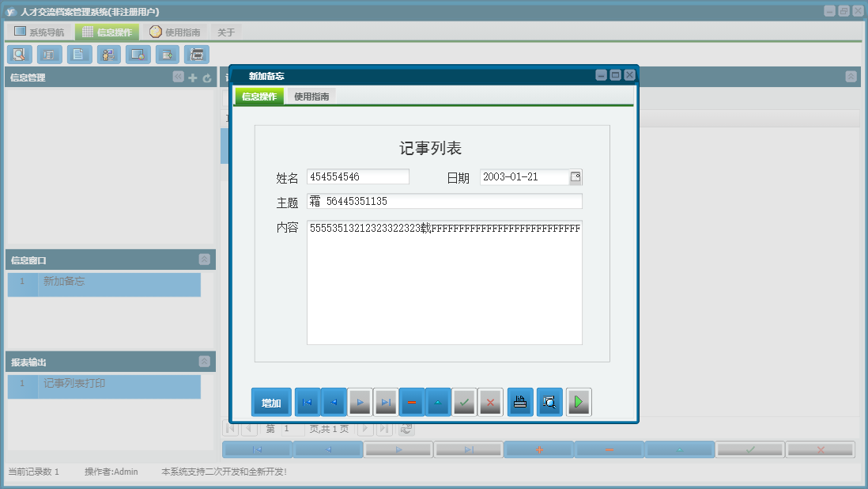
Task: Open the 系统导航 menu tab
Action: coord(40,32)
